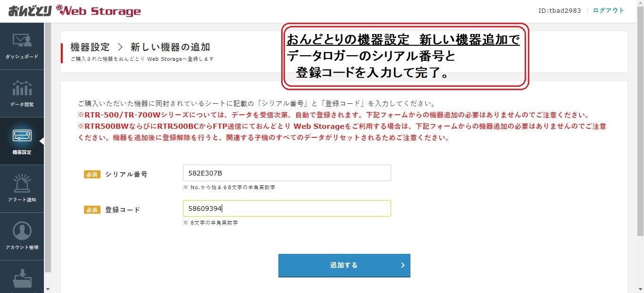Click the page scrollbar down arrow
Screen dimensions: 644x293
640,289
